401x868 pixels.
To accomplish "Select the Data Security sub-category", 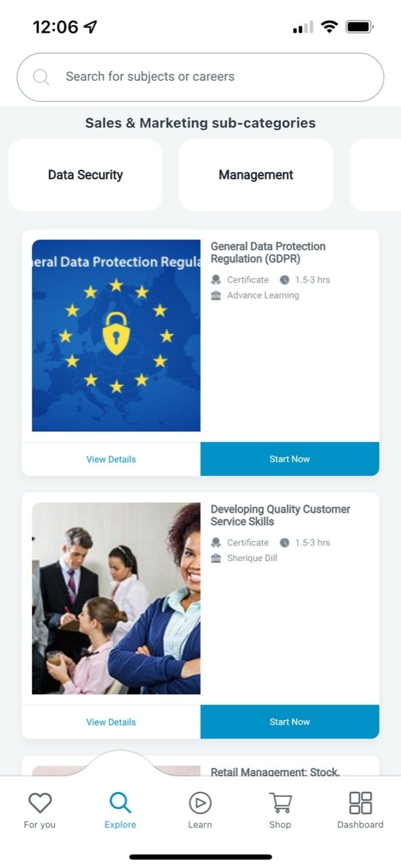I will click(x=85, y=175).
